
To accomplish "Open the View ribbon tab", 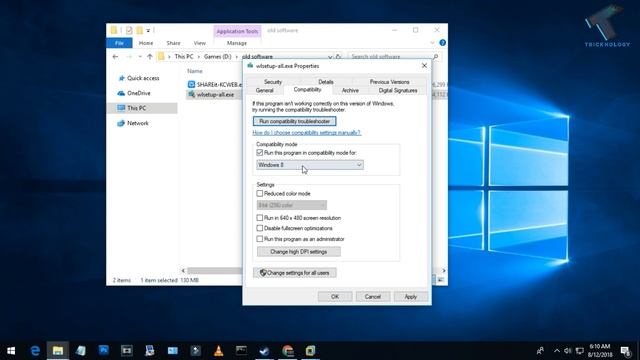I will click(200, 43).
